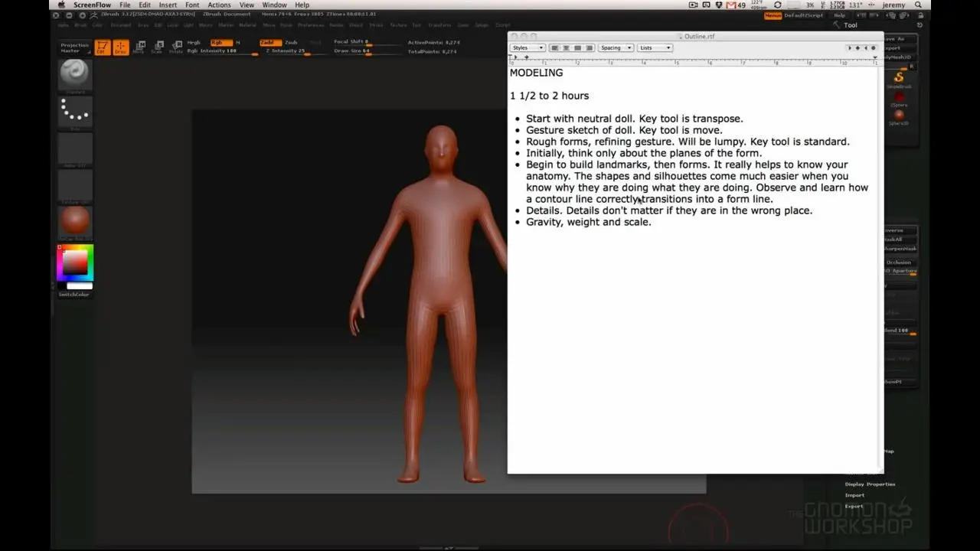
Task: Open the Actions menu
Action: [219, 5]
